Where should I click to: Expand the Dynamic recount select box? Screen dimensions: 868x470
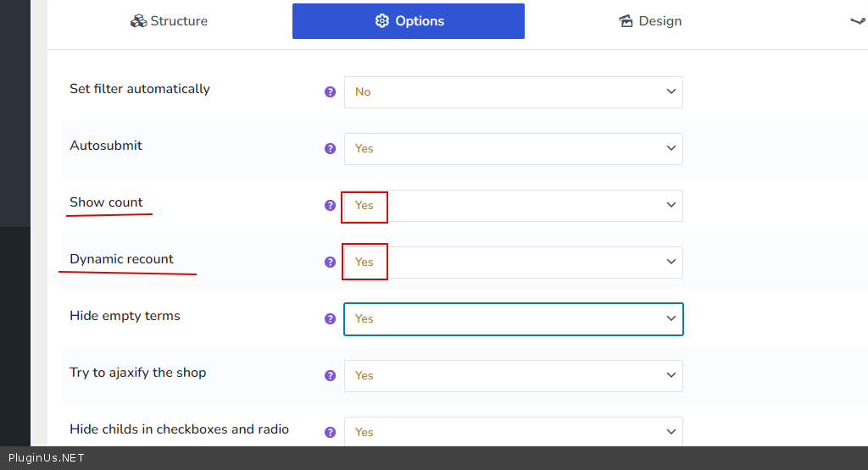(x=513, y=263)
